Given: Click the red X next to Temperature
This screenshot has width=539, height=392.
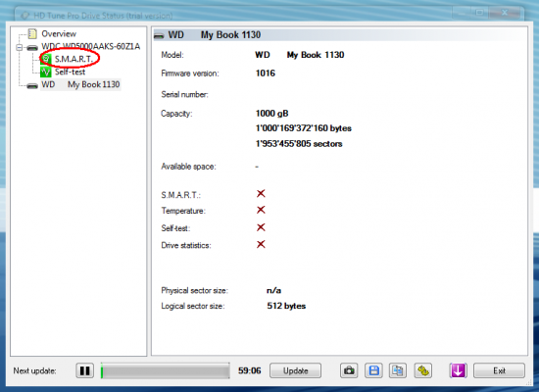Looking at the screenshot, I should point(261,210).
